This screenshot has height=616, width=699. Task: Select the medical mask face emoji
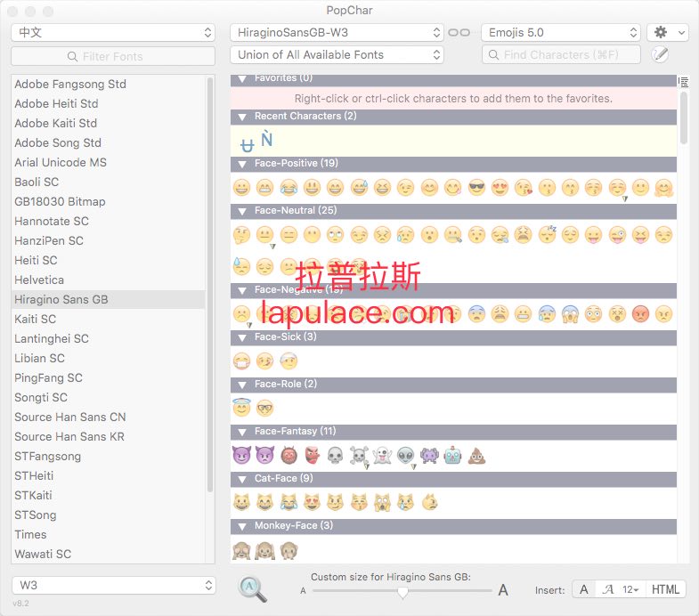point(241,361)
